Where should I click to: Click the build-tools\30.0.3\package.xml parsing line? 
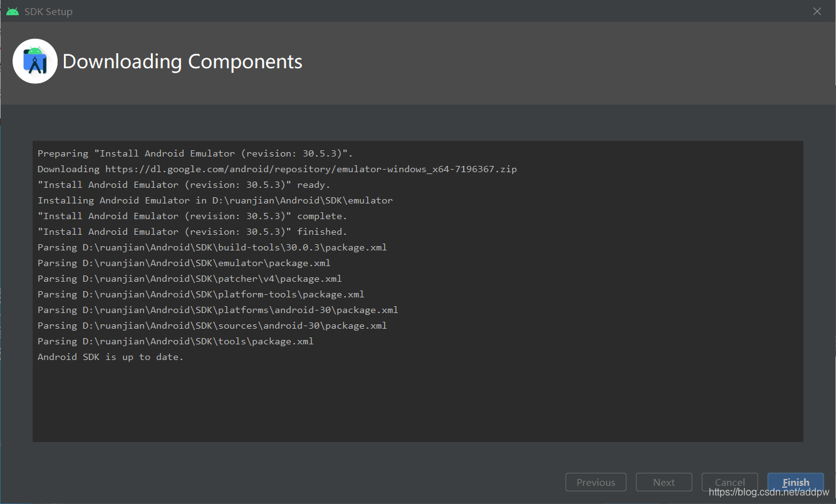tap(212, 247)
